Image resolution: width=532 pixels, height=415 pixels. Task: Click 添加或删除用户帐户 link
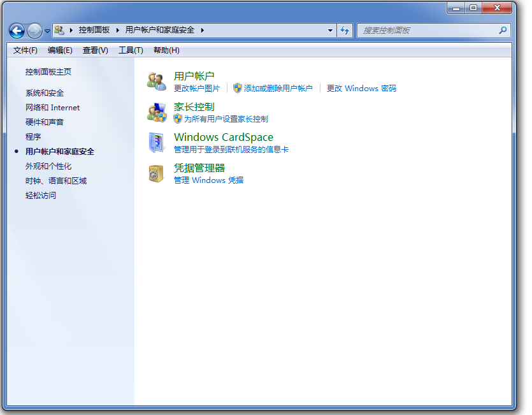pyautogui.click(x=278, y=89)
